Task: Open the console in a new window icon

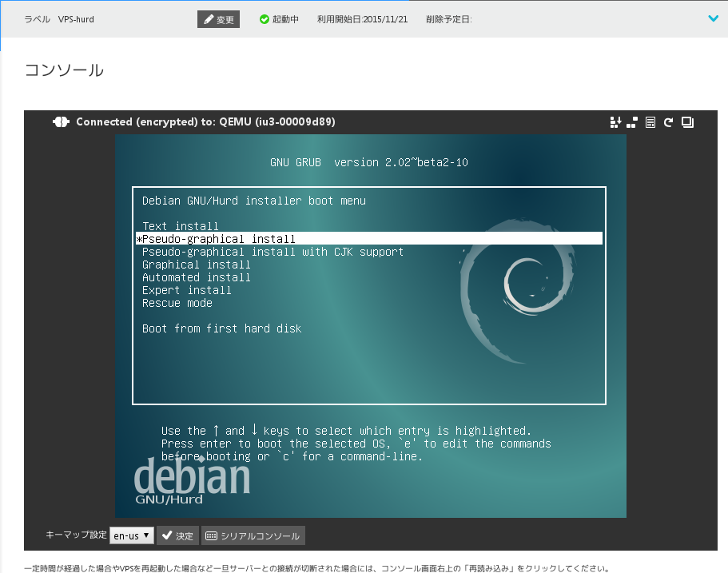Action: (687, 122)
